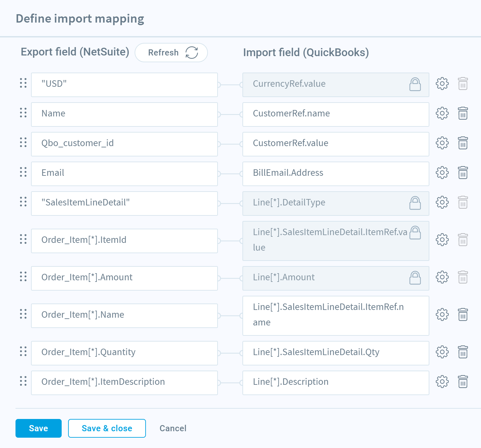This screenshot has height=448, width=481.
Task: Grab drag handle for Order_Item[*].ItemDescription row
Action: [x=23, y=381]
